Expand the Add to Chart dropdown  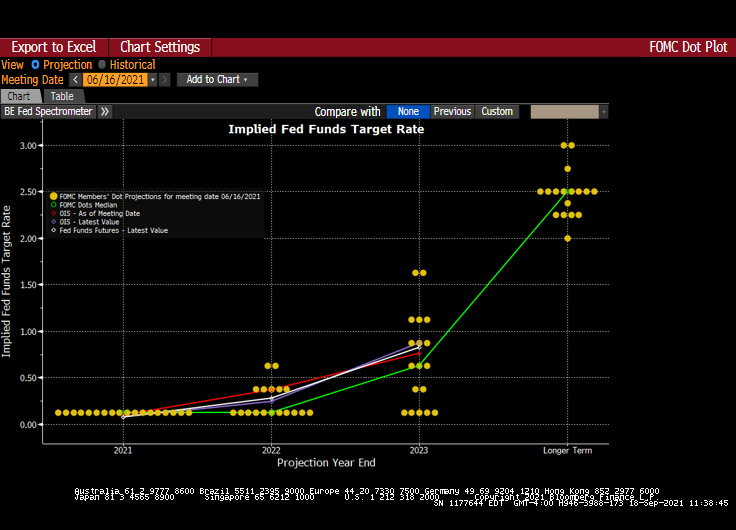(x=217, y=80)
